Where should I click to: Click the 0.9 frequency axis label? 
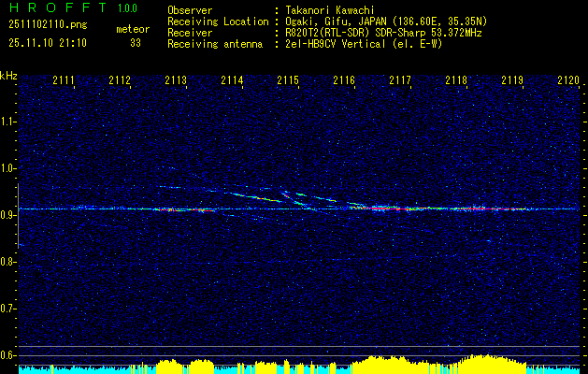tap(7, 215)
